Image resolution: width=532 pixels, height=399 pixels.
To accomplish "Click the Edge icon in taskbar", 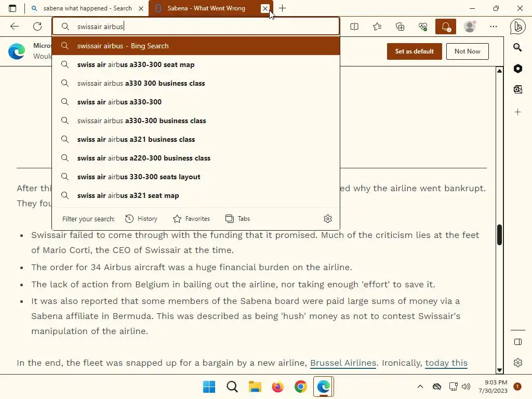I will coord(323,387).
